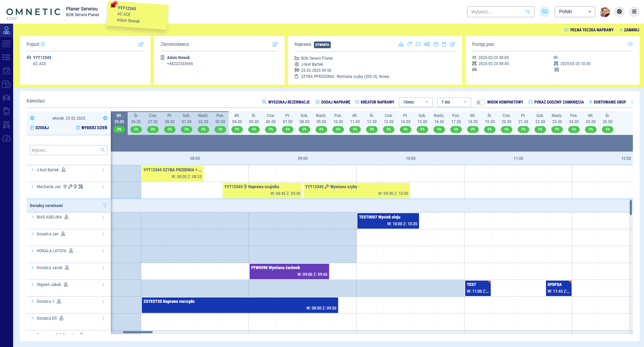Open the Polski language dropdown

(575, 12)
